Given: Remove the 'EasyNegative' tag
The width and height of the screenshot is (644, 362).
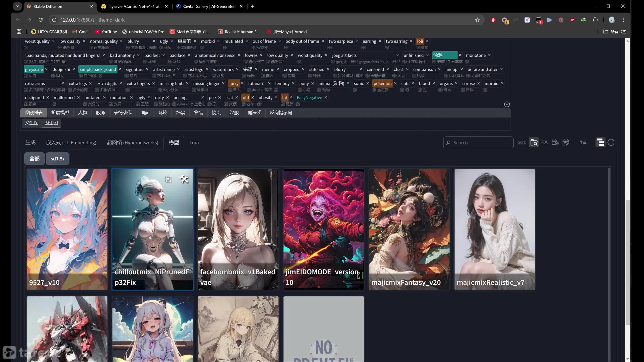Looking at the screenshot, I should click(x=326, y=98).
